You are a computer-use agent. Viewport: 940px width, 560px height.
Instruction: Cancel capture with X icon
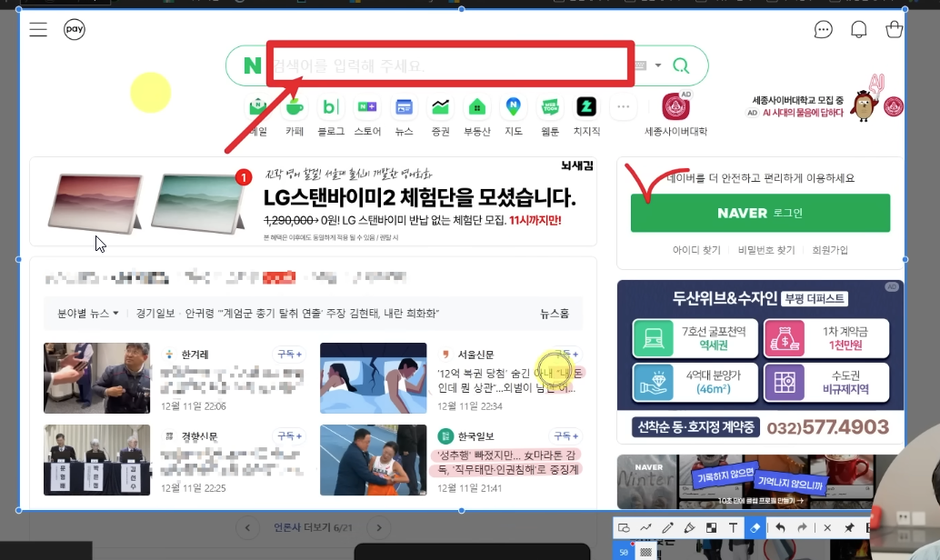827,527
